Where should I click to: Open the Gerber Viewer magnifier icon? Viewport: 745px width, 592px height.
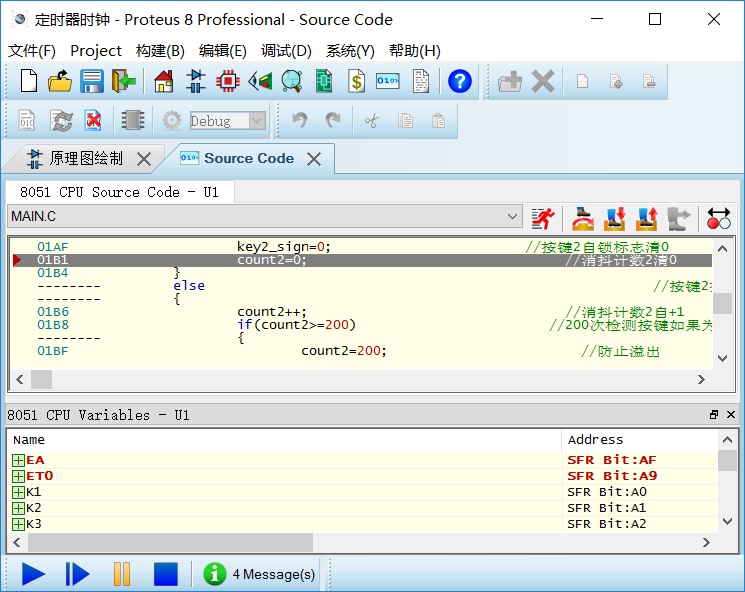(x=292, y=81)
